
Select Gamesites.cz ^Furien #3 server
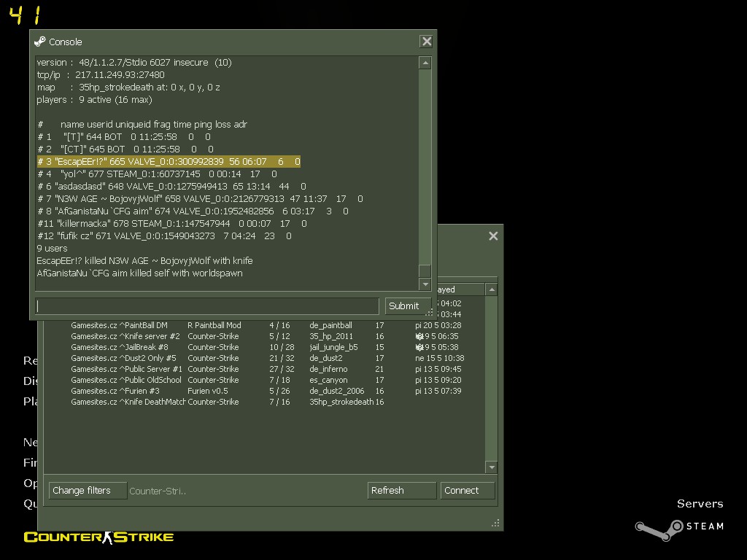coord(266,391)
